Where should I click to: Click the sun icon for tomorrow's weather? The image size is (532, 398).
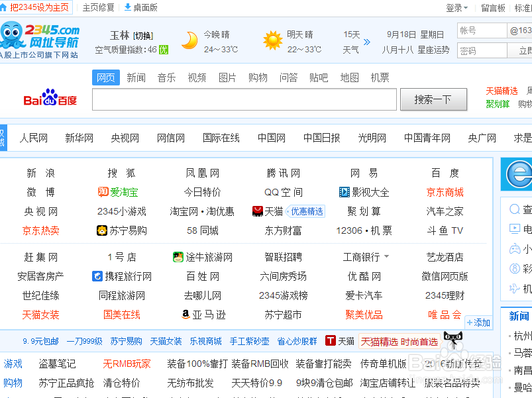[x=273, y=40]
